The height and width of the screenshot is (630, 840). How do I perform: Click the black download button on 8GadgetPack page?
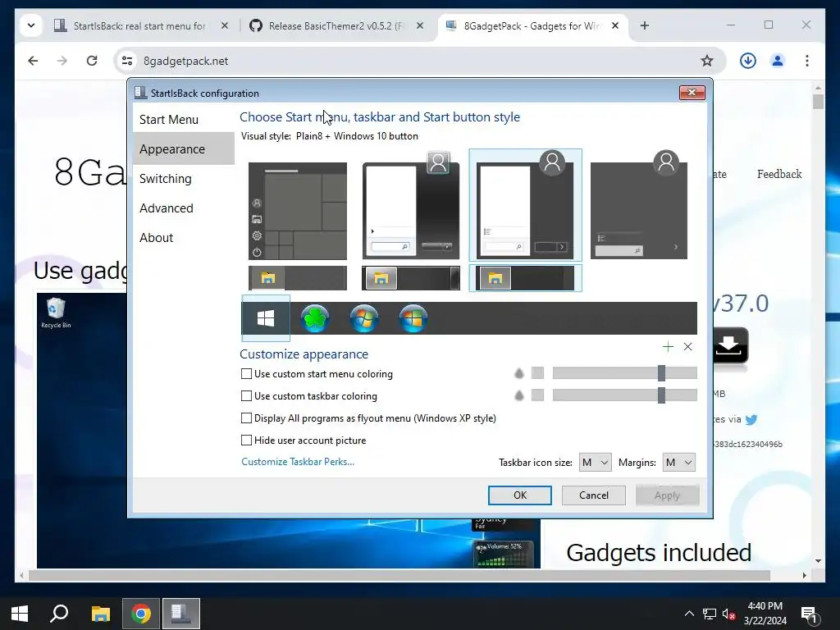(x=729, y=345)
